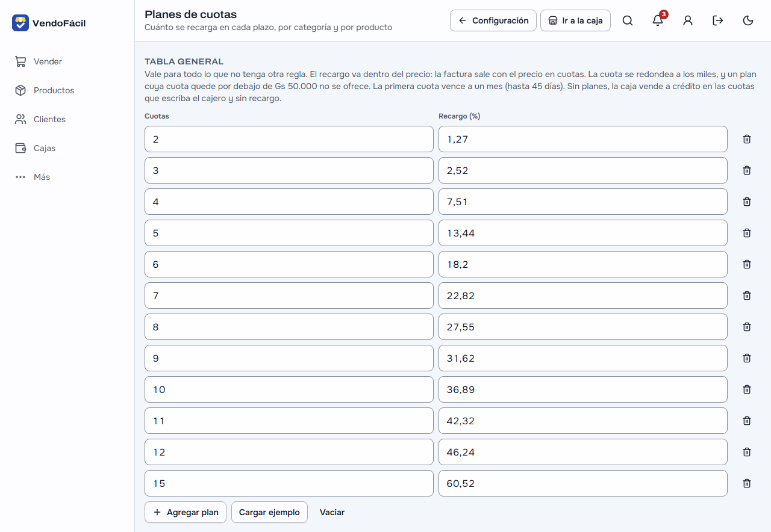The height and width of the screenshot is (532, 771).
Task: Edit the recargo field showing 13,44
Action: [x=583, y=233]
